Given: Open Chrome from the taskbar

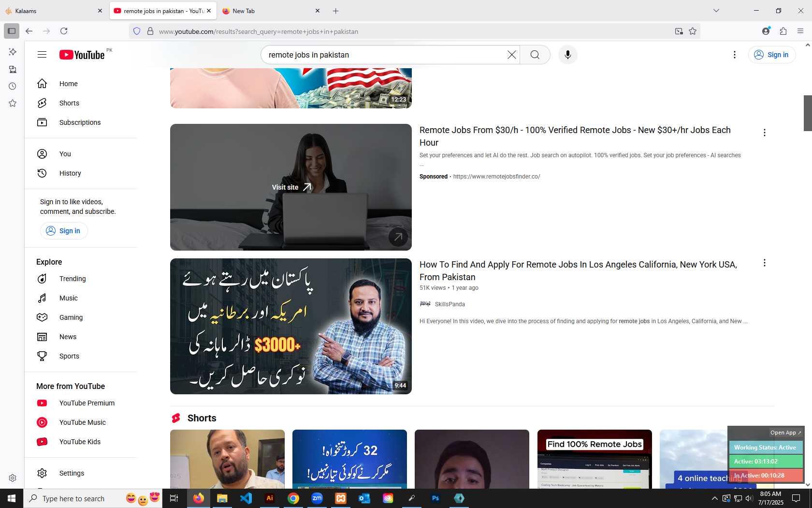Looking at the screenshot, I should tap(293, 498).
